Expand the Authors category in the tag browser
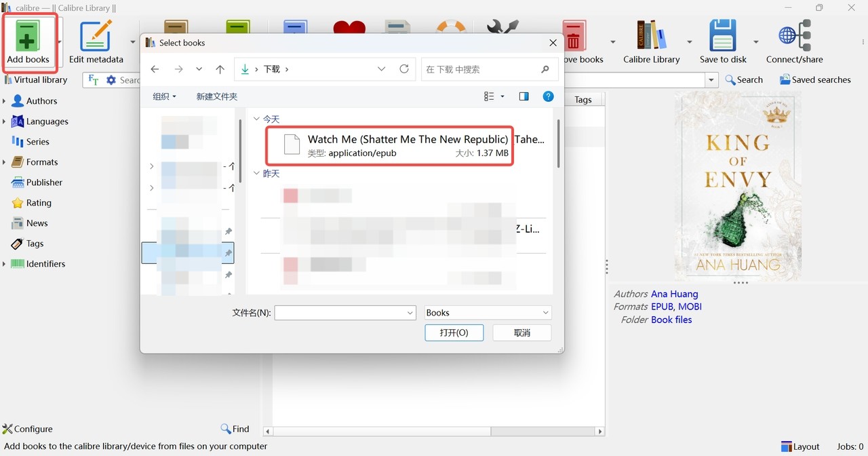The image size is (868, 456). (x=4, y=101)
